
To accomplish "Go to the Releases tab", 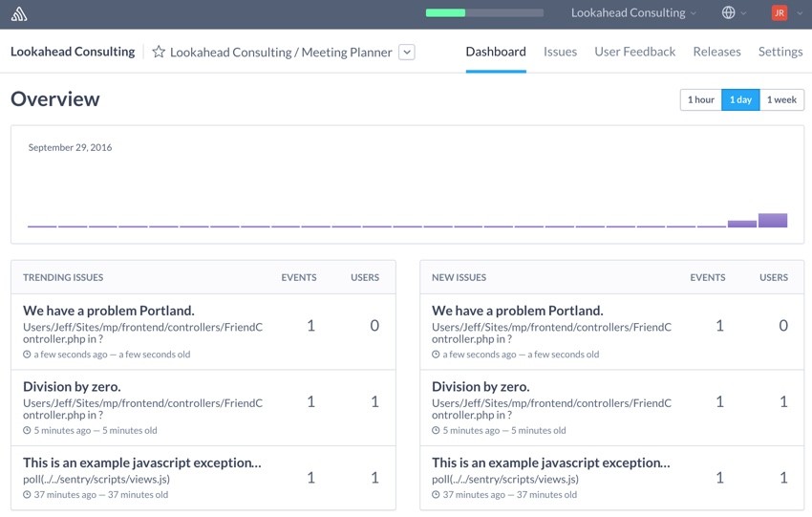I will [716, 52].
